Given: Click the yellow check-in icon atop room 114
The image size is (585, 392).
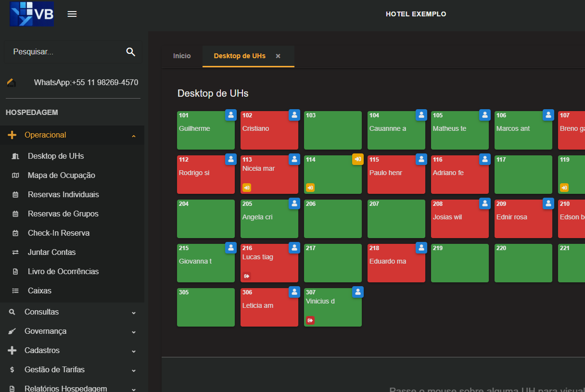Looking at the screenshot, I should point(358,159).
